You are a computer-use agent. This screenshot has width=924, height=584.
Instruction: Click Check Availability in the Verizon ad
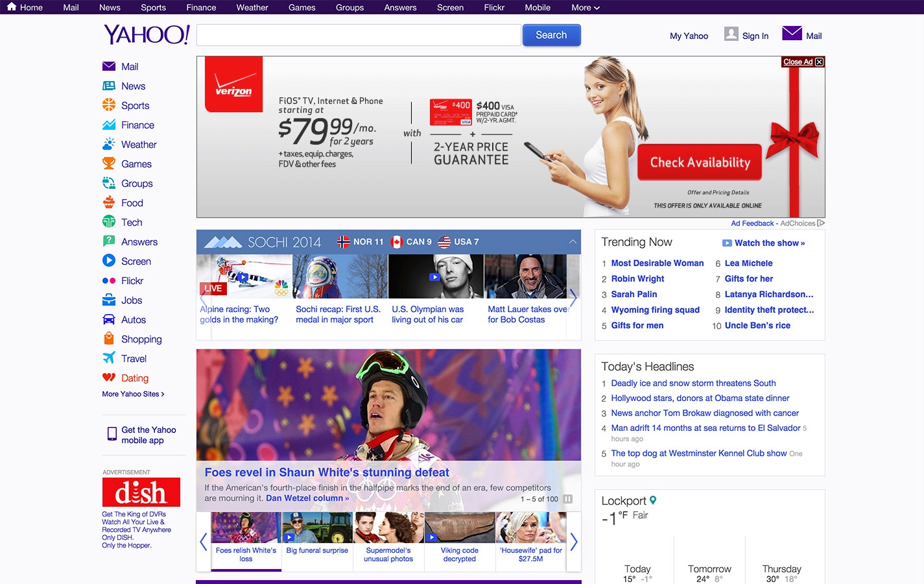pyautogui.click(x=700, y=162)
